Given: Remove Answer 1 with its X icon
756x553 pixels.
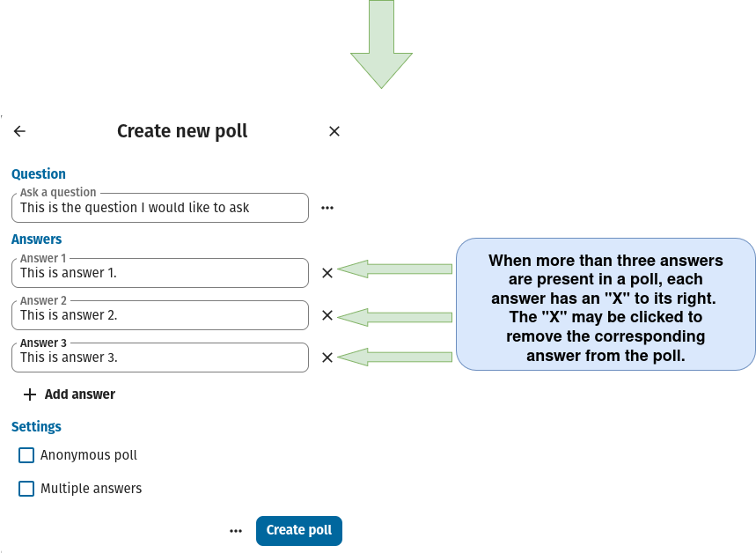Looking at the screenshot, I should point(327,273).
